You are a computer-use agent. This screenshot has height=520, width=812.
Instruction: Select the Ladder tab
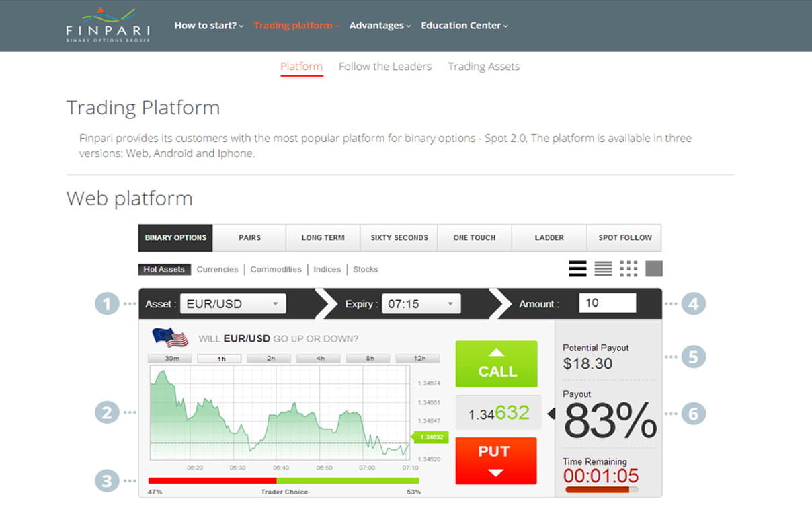coord(549,238)
